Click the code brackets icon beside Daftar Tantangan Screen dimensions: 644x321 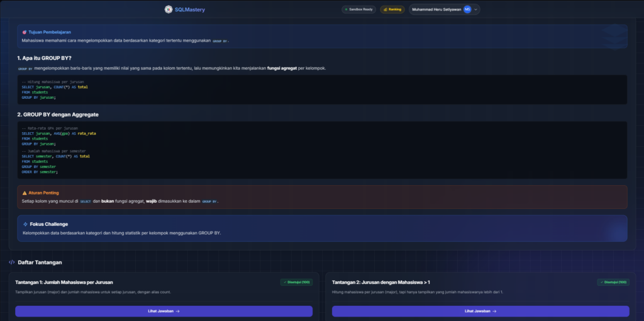click(x=11, y=262)
